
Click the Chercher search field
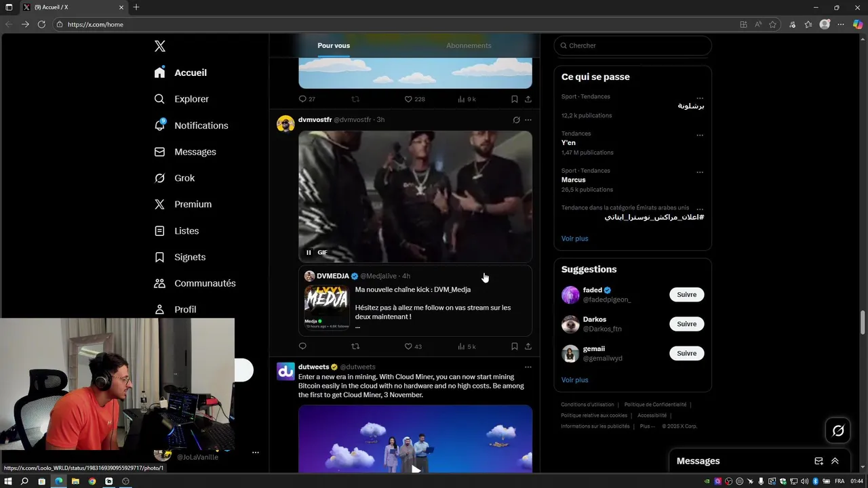coord(633,45)
